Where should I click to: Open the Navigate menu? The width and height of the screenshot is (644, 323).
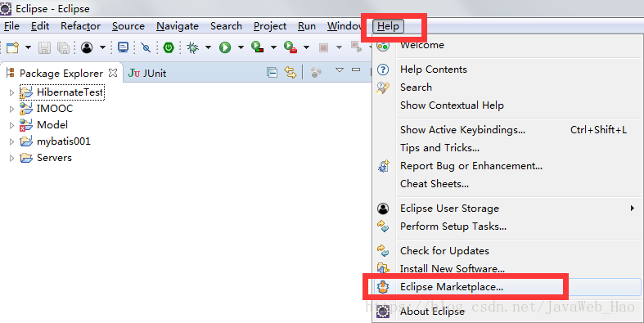point(178,26)
